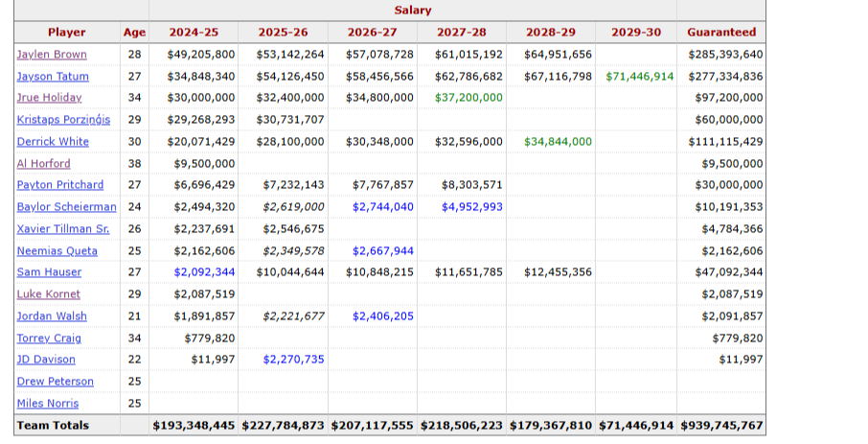
Task: Click the Guaranteed column header
Action: pos(721,33)
